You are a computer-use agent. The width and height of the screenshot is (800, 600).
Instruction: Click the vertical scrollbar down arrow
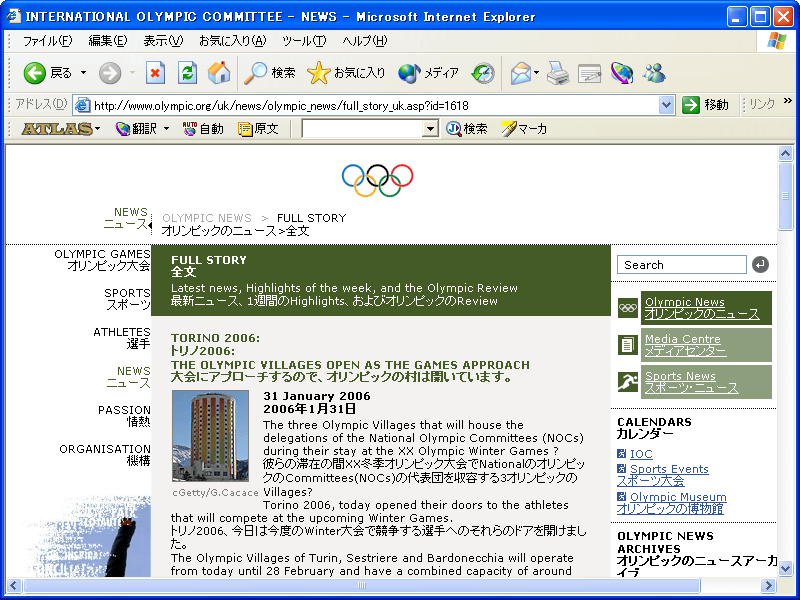point(785,568)
